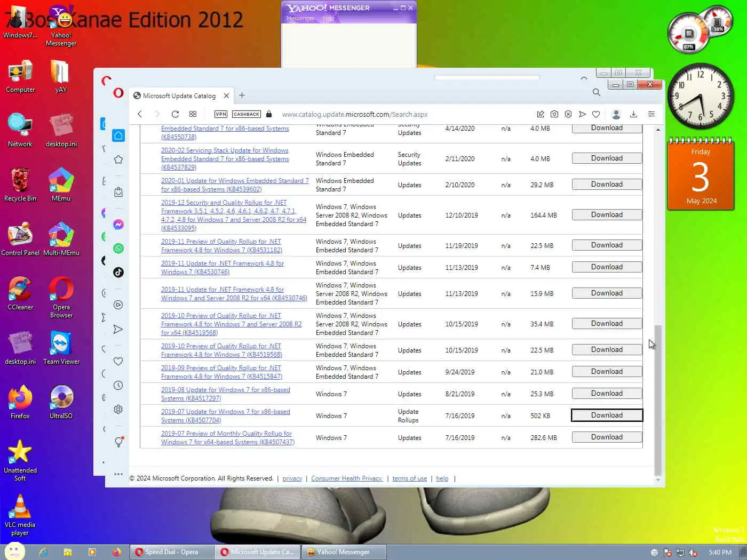Open Messenger menu in Yahoo! Messenger window
This screenshot has height=560, width=747.
(x=300, y=19)
